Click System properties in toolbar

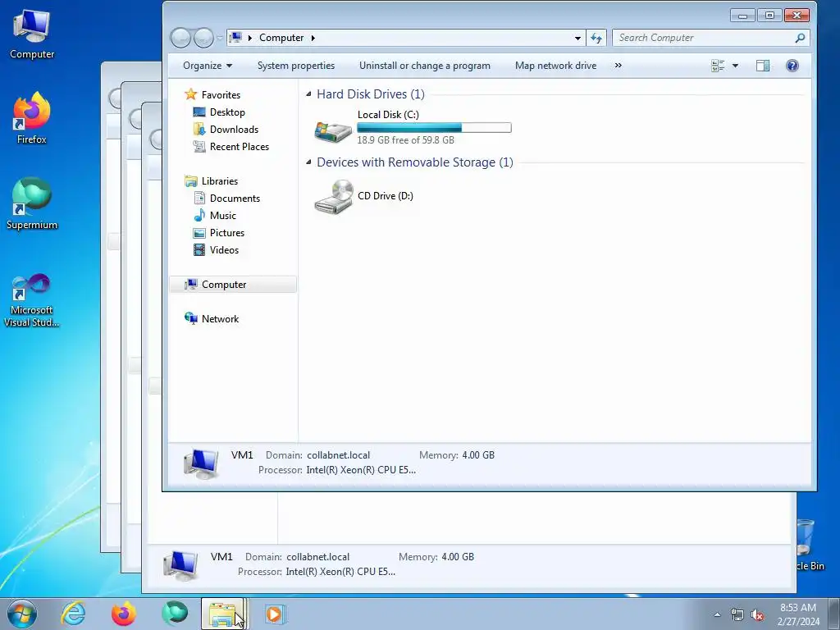[x=295, y=66]
